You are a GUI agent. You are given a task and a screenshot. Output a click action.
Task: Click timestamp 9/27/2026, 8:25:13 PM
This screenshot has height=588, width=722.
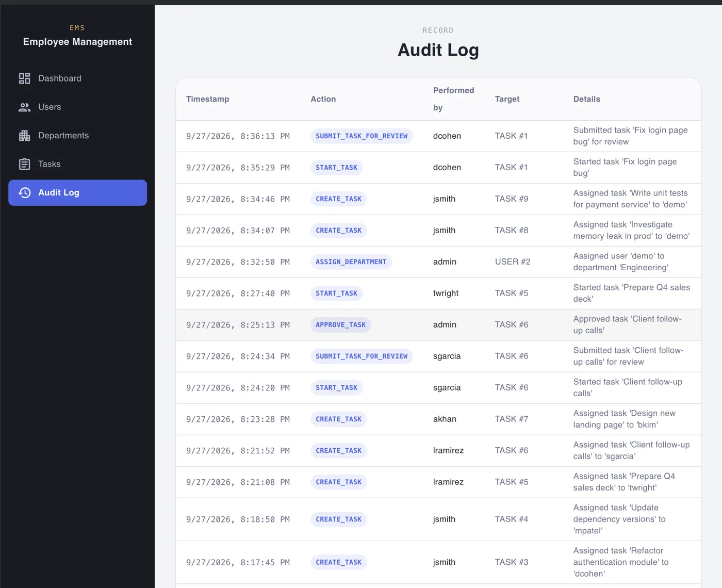pos(238,325)
